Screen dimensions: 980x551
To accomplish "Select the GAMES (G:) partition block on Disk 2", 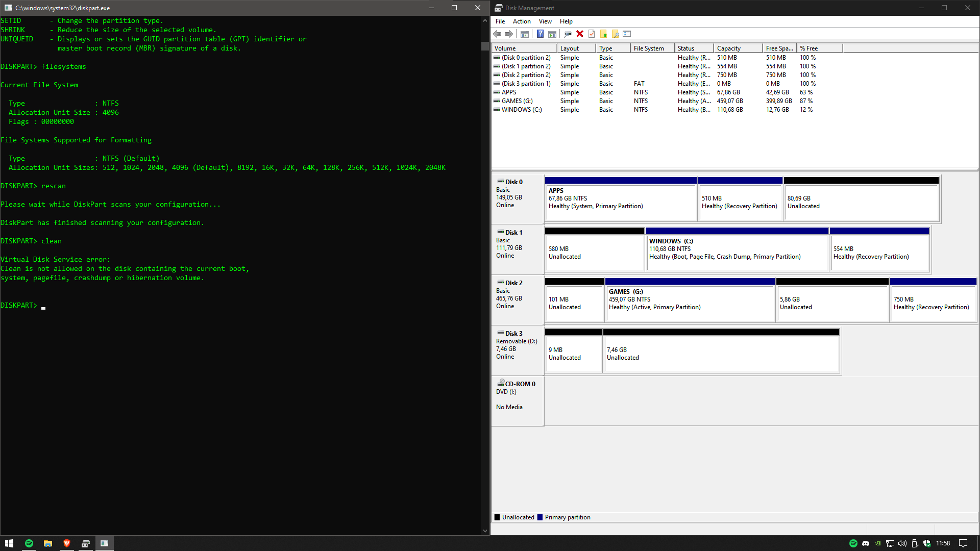I will pyautogui.click(x=690, y=300).
